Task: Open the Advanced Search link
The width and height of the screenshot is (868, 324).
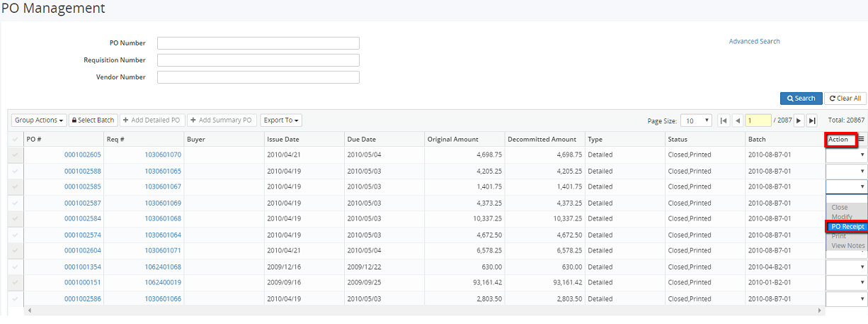Action: point(754,41)
